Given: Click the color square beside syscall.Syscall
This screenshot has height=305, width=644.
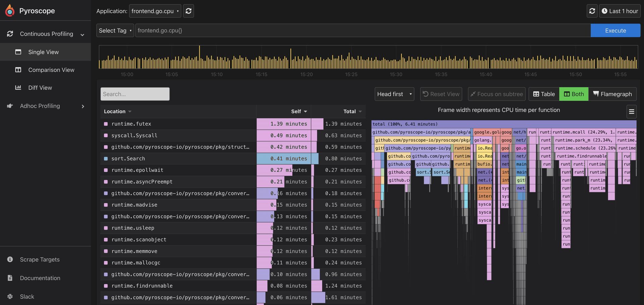Looking at the screenshot, I should 106,136.
